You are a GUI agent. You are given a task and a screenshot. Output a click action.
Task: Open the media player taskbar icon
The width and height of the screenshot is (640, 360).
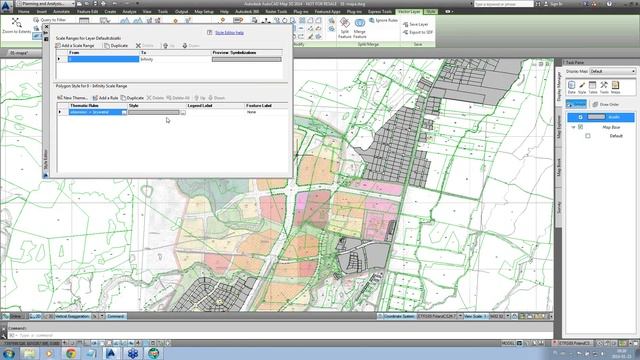pyautogui.click(x=49, y=353)
